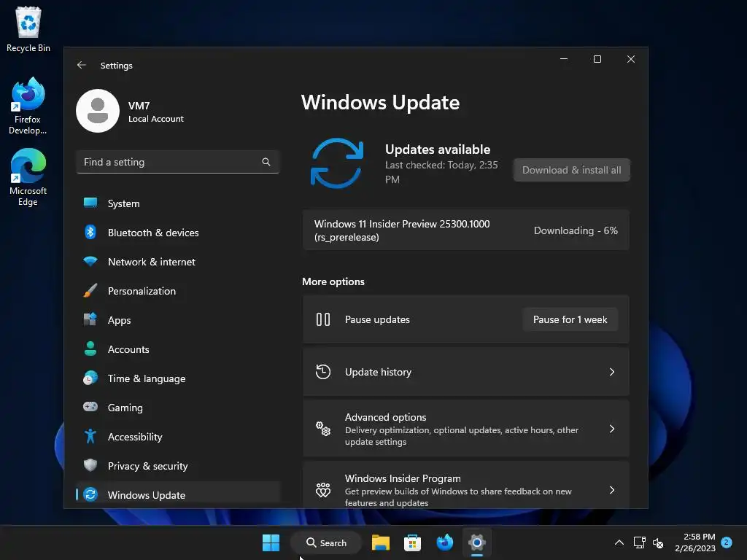Click the Windows Insider Program hearts icon
Screen dimensions: 747x560
point(323,489)
